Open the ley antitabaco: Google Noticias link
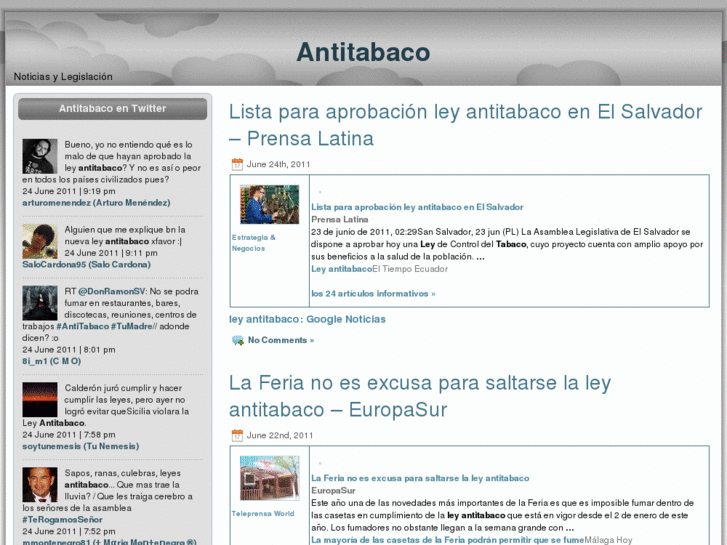Viewport: 727px width, 545px height. (307, 319)
